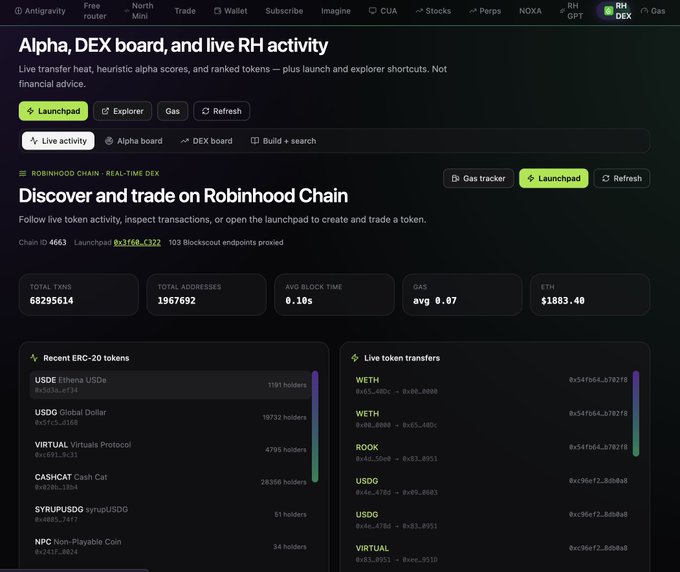Open the Gas tracker button
Viewport: 680px width, 572px height.
coord(478,178)
